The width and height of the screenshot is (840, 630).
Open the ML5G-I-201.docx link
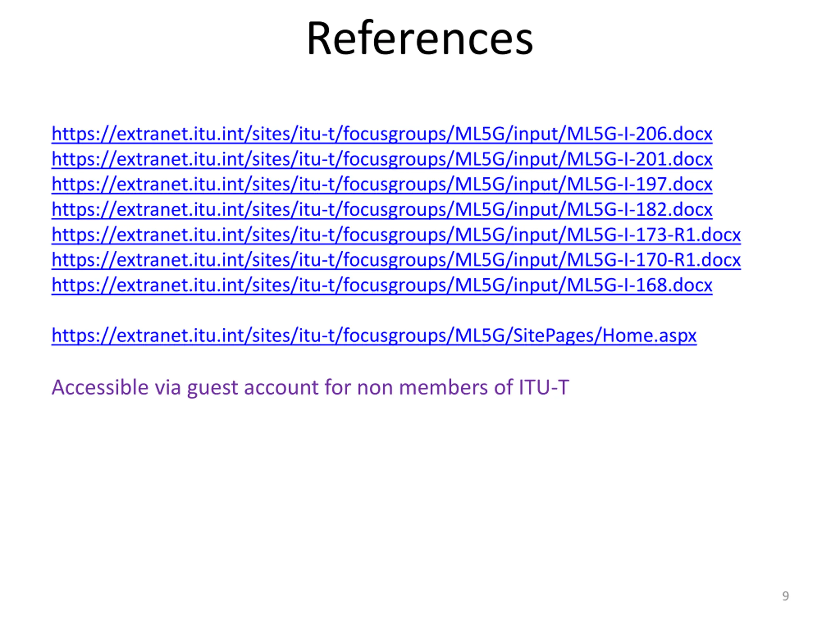click(x=382, y=159)
